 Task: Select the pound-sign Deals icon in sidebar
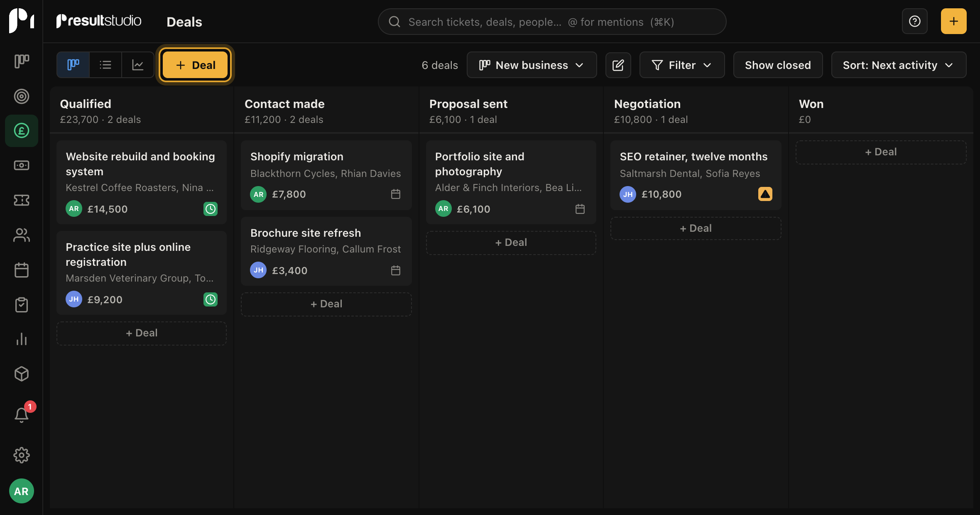(22, 131)
